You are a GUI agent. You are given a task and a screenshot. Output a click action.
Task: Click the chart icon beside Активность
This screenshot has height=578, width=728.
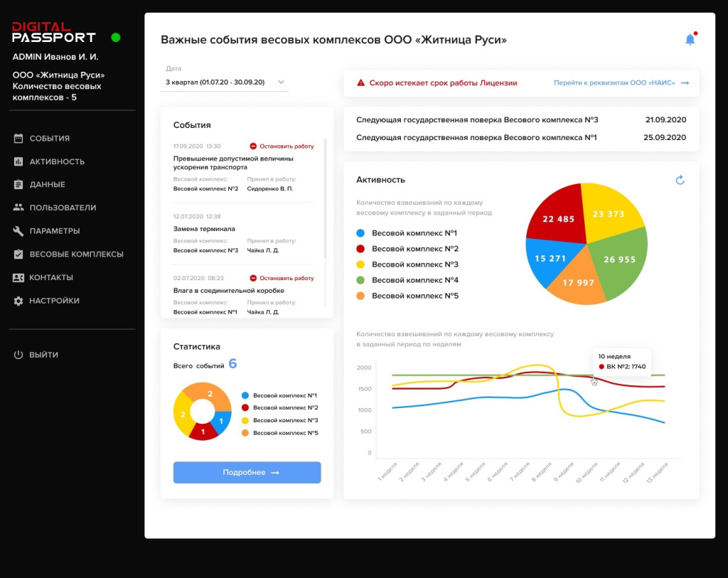[18, 161]
